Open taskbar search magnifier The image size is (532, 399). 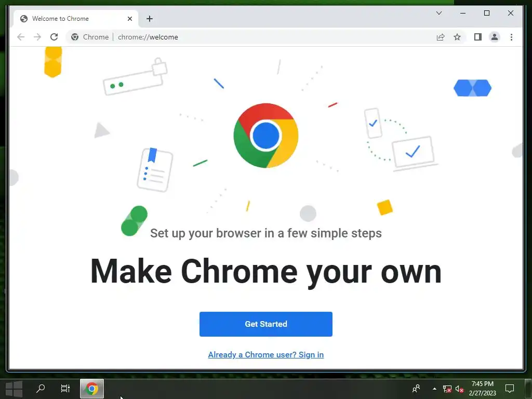(41, 389)
